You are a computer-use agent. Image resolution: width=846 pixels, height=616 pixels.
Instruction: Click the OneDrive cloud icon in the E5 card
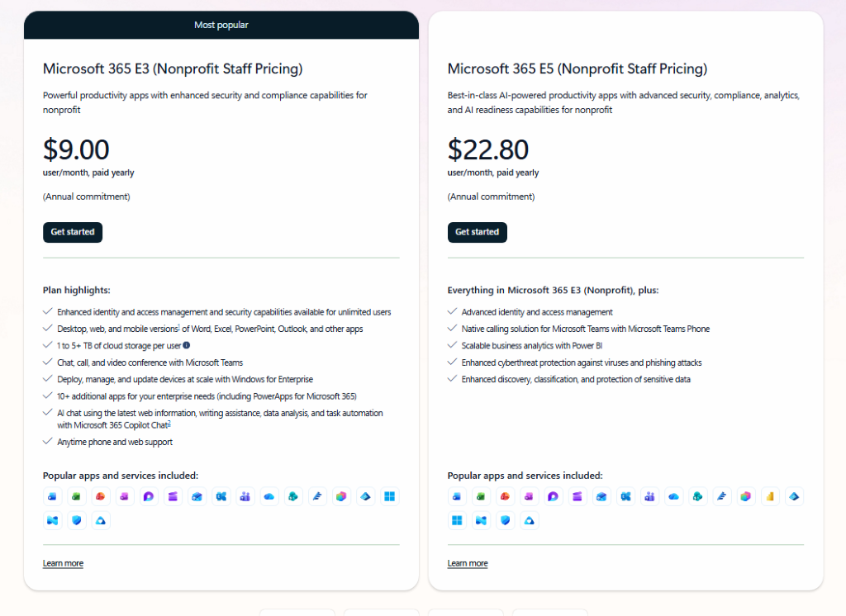coord(673,496)
